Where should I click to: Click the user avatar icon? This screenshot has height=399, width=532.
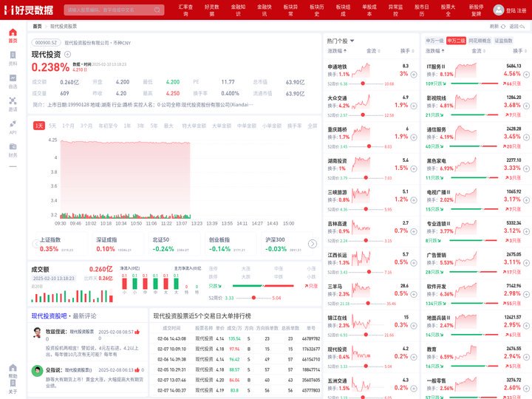click(499, 10)
